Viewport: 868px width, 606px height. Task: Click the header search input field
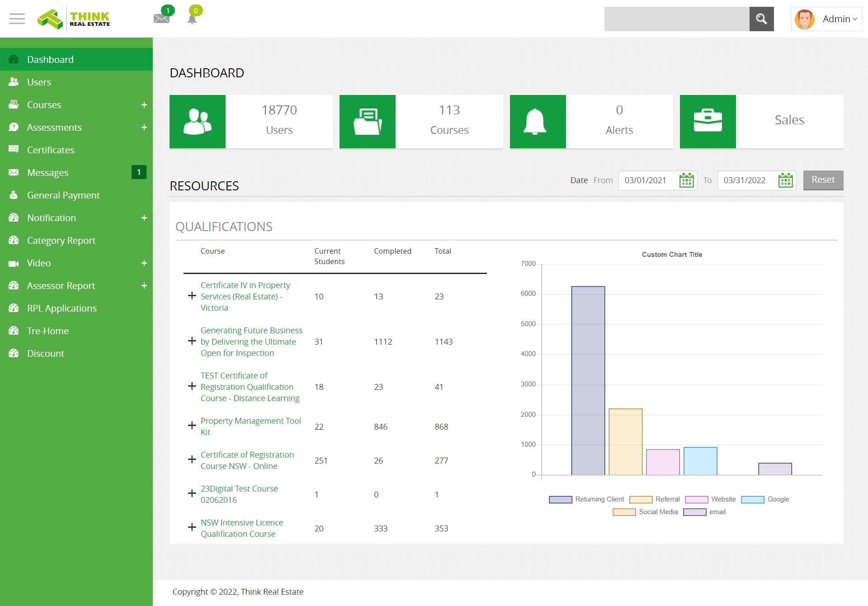(x=677, y=19)
